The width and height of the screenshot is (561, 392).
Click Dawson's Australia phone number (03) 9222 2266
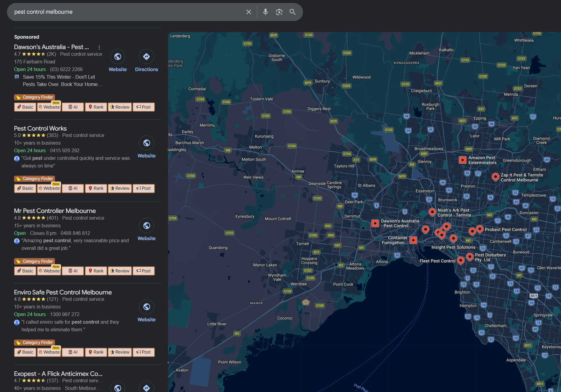pos(66,69)
